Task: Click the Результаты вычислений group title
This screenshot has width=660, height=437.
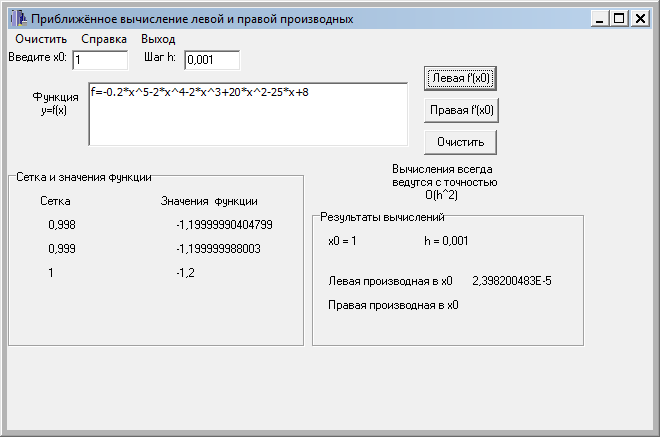Action: (382, 217)
